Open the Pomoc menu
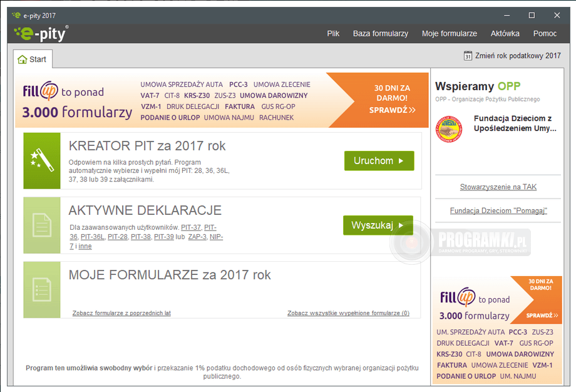576x392 pixels. 545,34
